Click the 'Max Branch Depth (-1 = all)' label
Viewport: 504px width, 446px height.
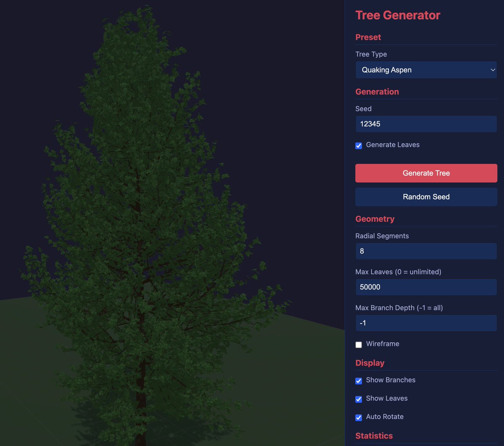point(399,308)
